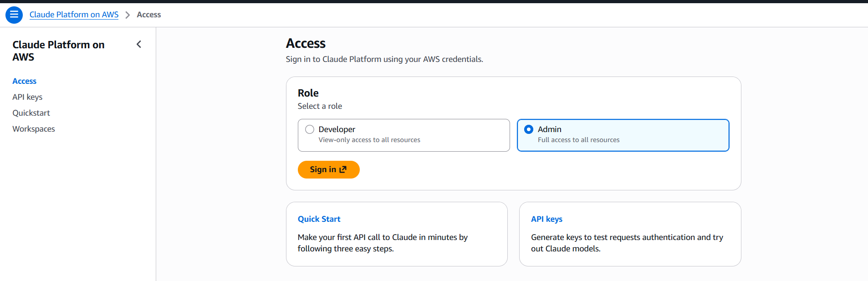Open Workspaces in the sidebar
The width and height of the screenshot is (868, 281).
click(34, 129)
